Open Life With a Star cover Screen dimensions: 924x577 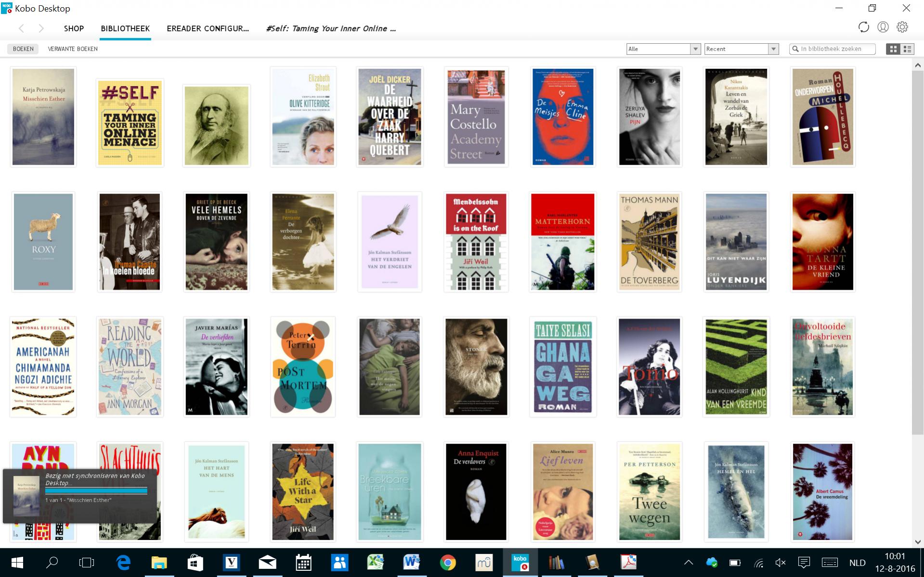(303, 492)
